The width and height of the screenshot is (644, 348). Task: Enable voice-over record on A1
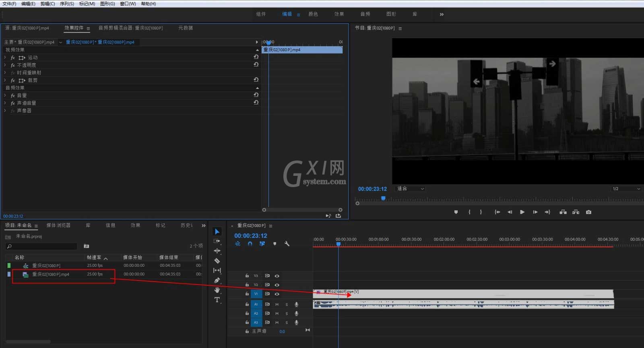296,305
